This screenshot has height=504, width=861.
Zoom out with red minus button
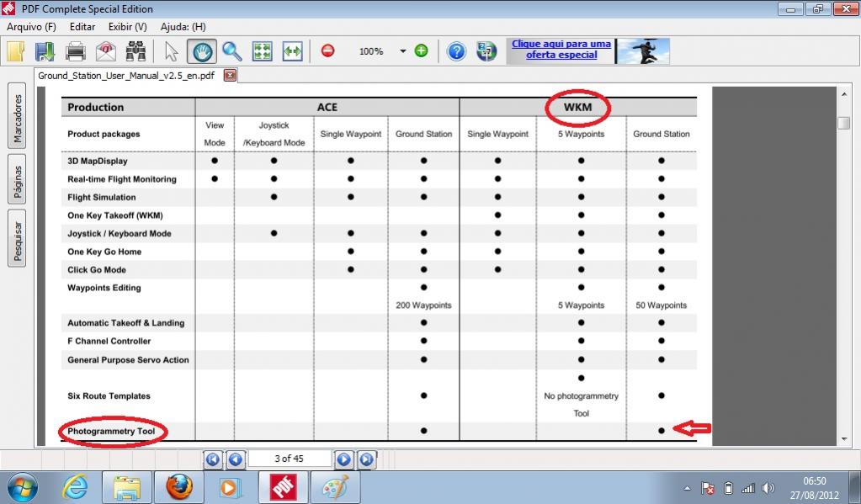[327, 50]
